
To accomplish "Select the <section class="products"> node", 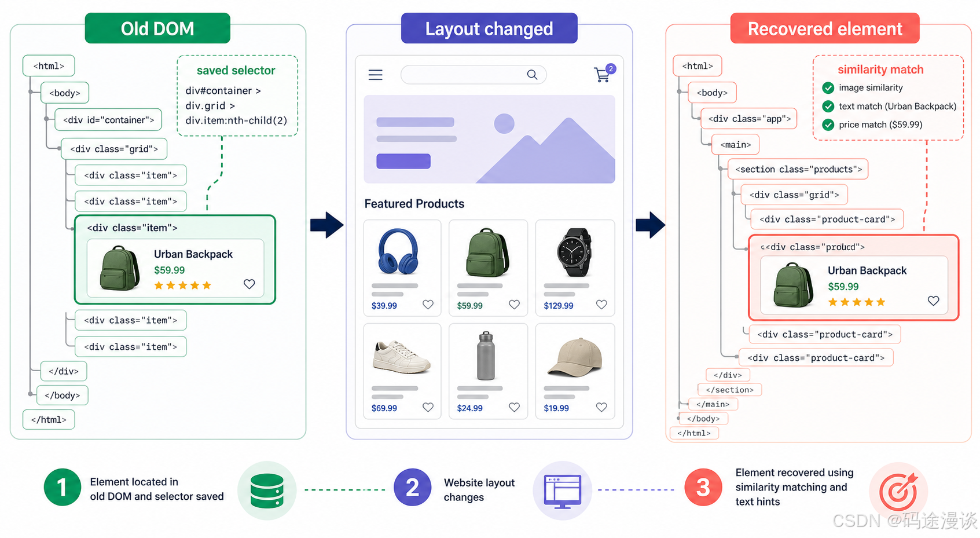I will point(798,169).
